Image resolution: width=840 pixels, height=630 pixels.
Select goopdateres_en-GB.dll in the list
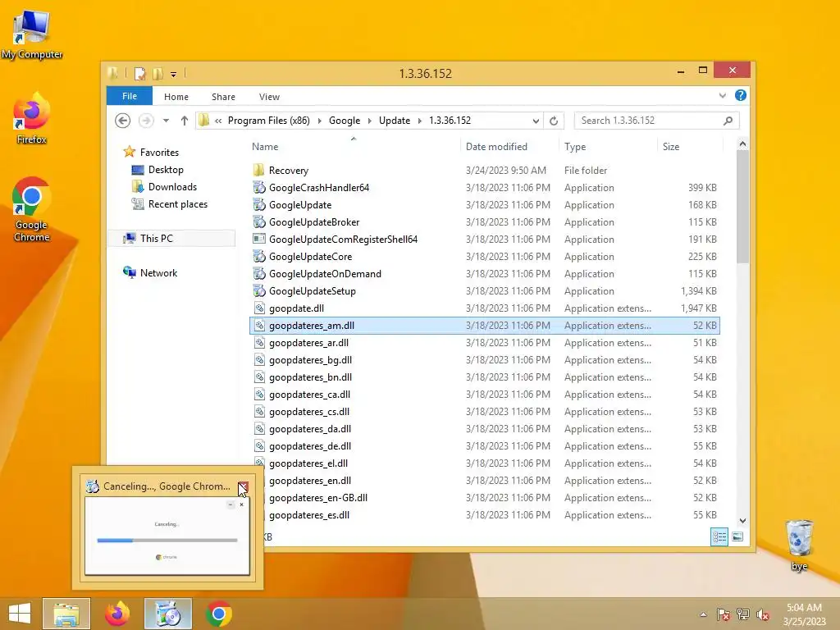coord(485,498)
